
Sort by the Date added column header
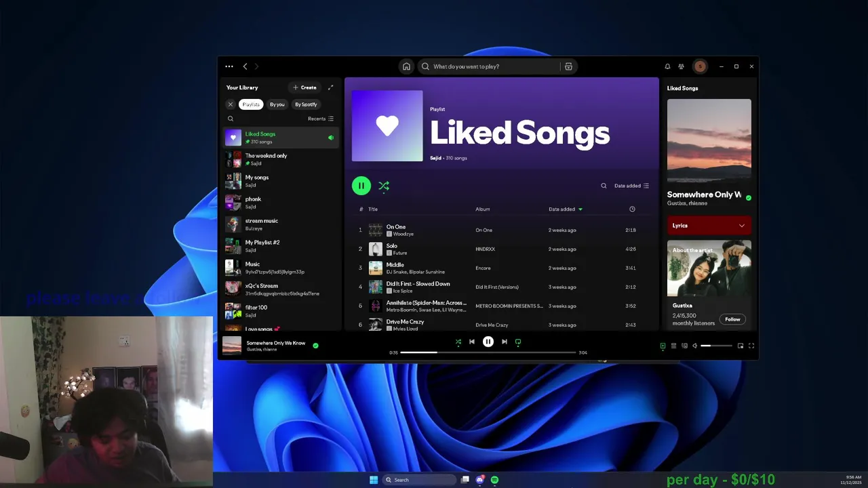click(x=566, y=209)
